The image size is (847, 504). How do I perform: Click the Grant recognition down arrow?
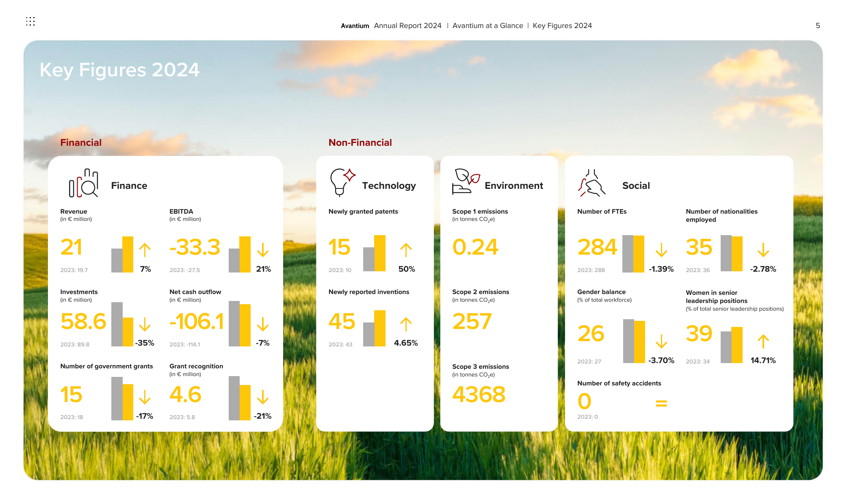pyautogui.click(x=263, y=397)
